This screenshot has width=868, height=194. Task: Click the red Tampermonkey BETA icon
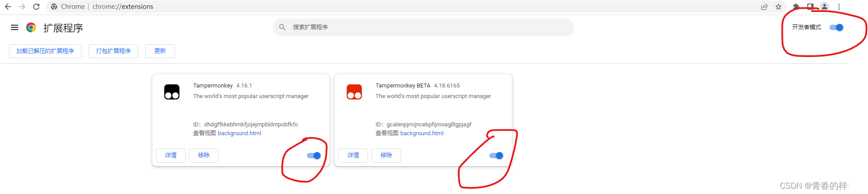click(x=354, y=92)
